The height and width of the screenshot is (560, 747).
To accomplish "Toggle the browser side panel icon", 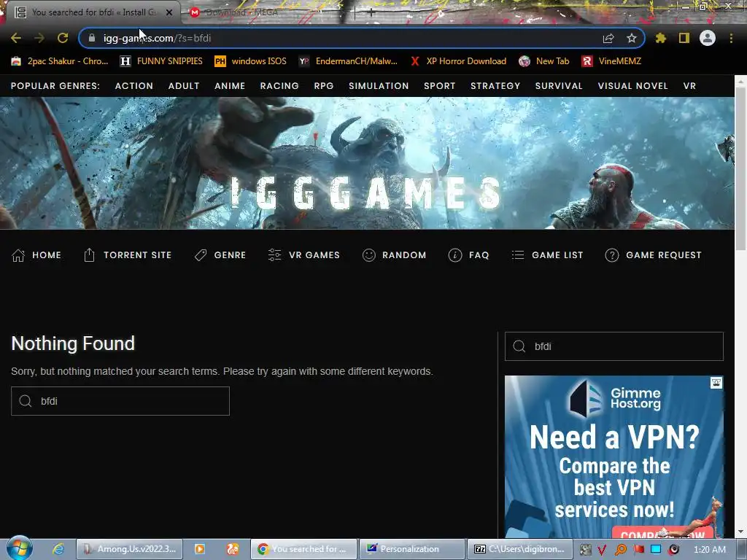I will pyautogui.click(x=684, y=38).
